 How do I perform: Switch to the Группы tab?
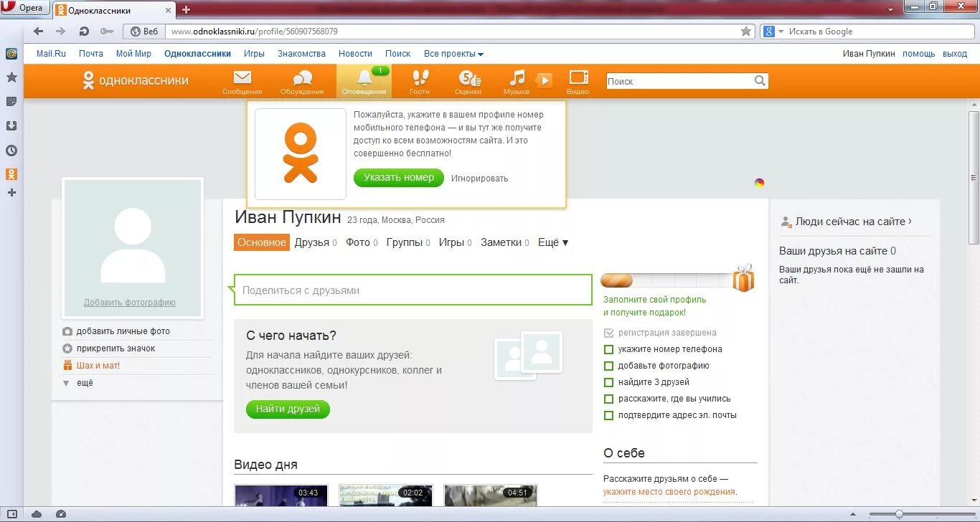pos(408,242)
